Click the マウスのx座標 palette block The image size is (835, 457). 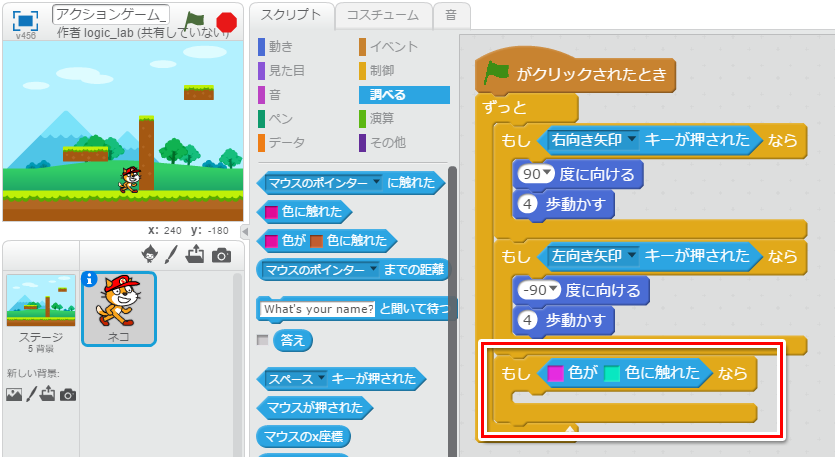[x=304, y=437]
